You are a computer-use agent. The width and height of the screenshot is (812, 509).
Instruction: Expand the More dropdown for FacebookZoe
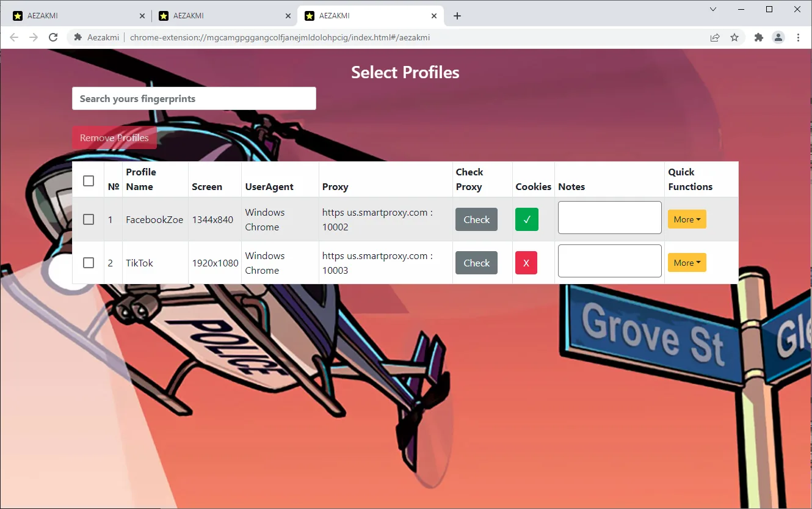687,219
